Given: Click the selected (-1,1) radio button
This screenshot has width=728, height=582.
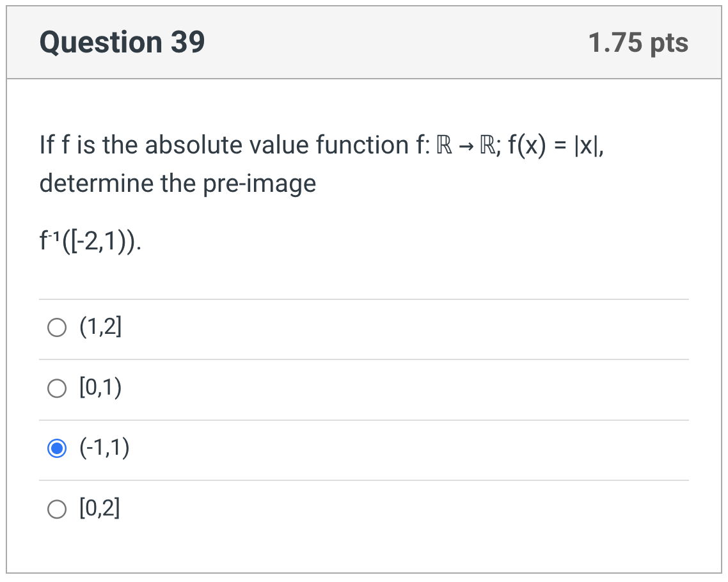Looking at the screenshot, I should (56, 449).
